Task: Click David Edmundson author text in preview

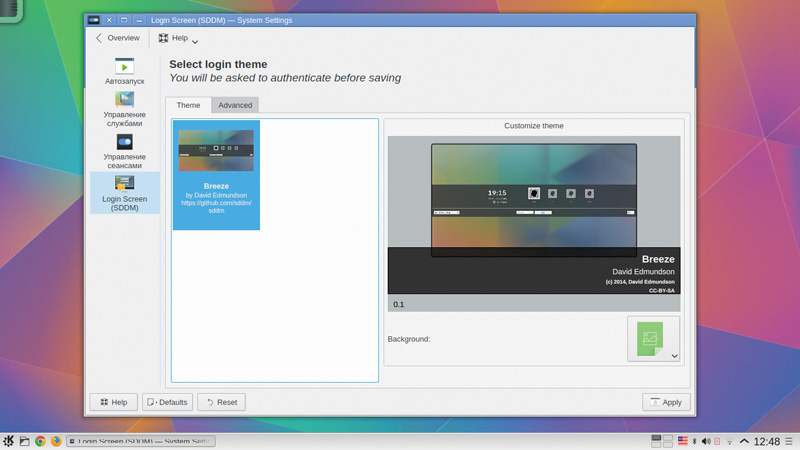Action: click(x=643, y=272)
